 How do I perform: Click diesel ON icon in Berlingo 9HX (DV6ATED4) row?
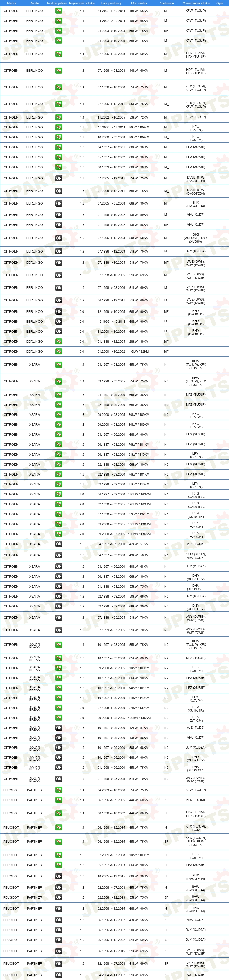pyautogui.click(x=59, y=204)
